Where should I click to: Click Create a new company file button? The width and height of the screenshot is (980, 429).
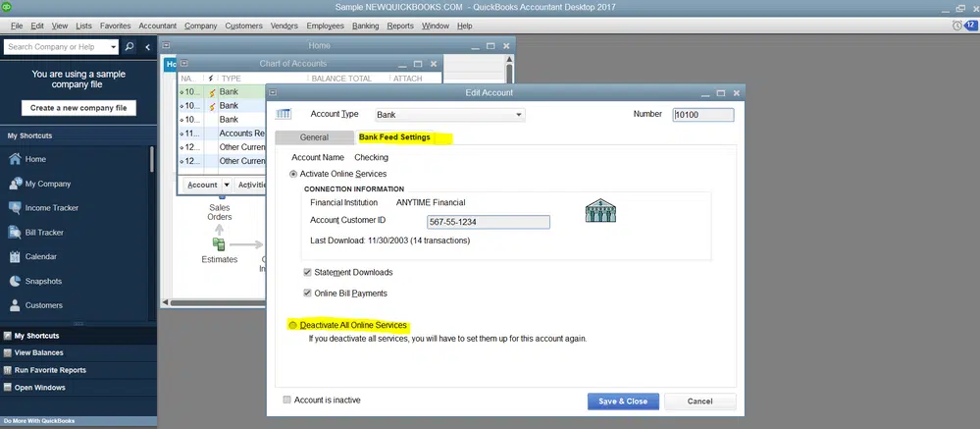[78, 108]
